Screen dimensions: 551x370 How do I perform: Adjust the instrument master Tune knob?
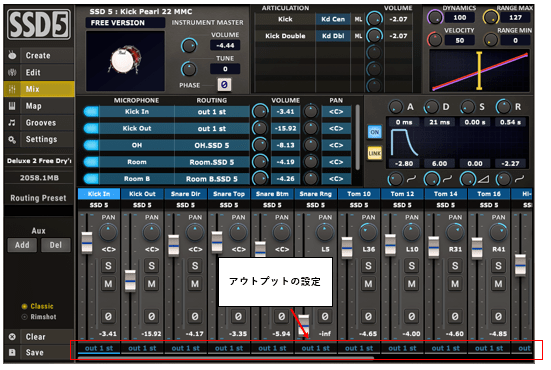click(189, 69)
